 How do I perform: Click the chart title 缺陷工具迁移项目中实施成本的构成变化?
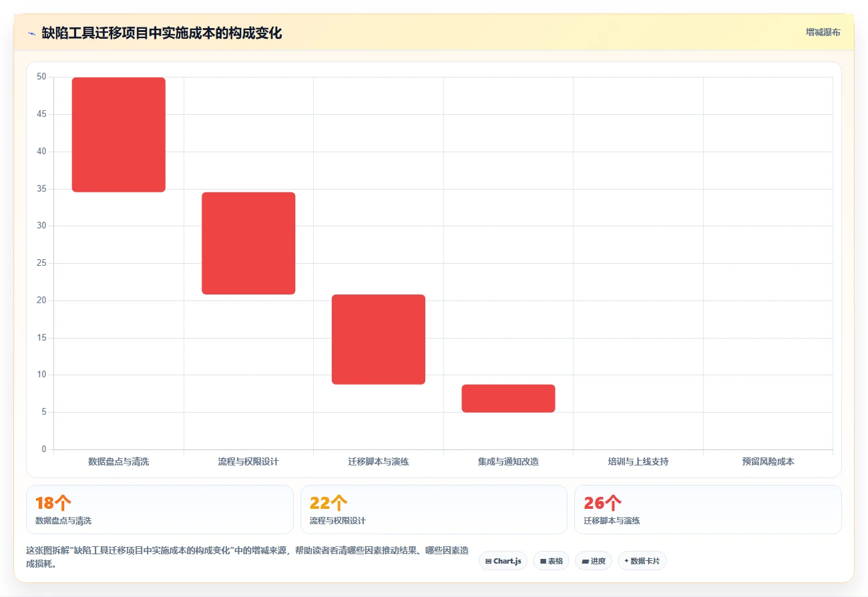[162, 33]
